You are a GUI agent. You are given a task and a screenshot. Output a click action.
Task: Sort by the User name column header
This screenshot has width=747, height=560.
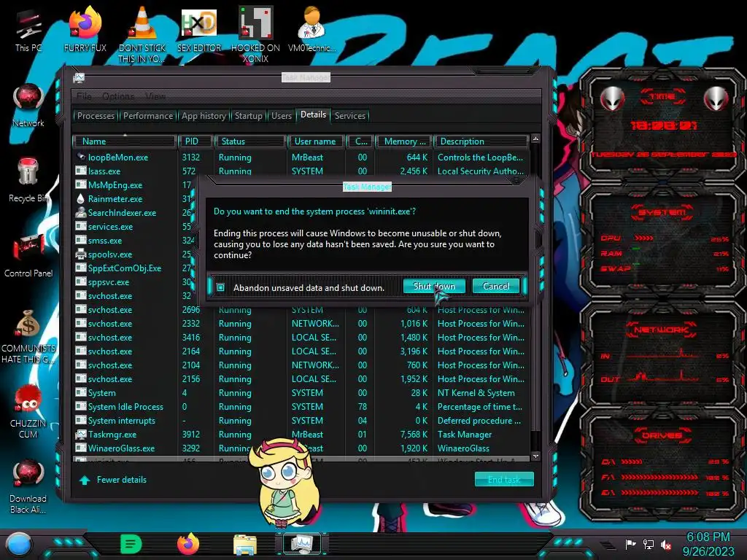click(316, 141)
